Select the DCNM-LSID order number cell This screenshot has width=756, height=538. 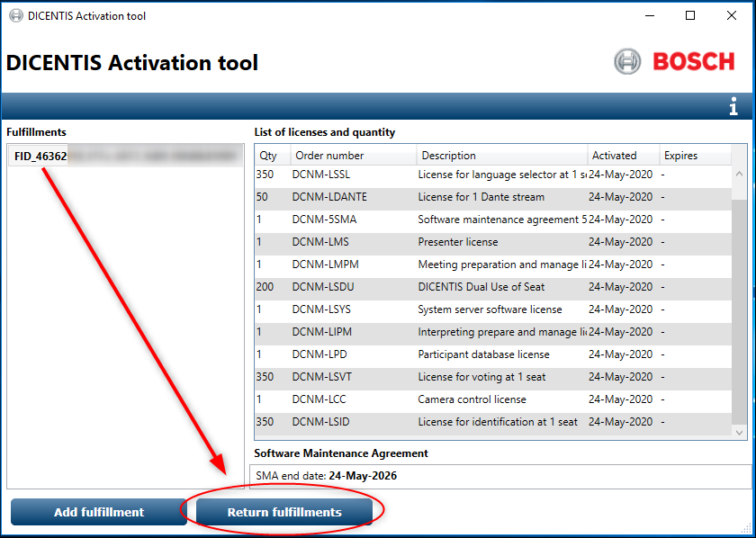coord(320,422)
